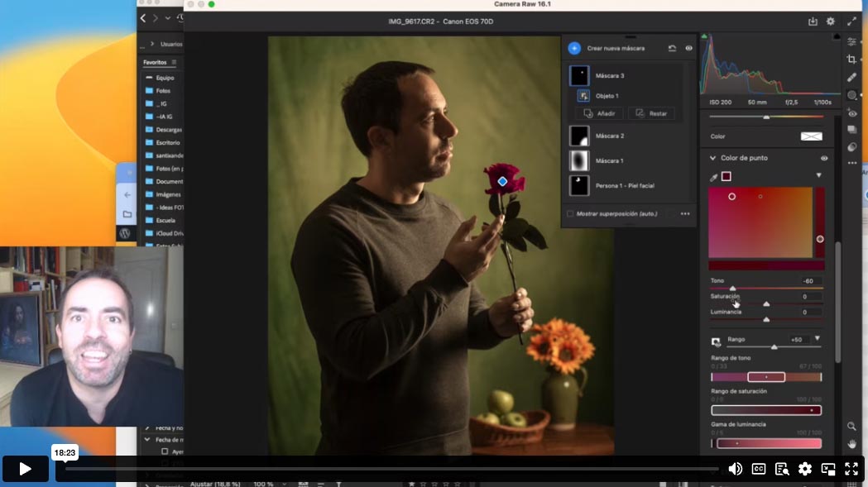
Task: Open the Edit panel sliders icon
Action: click(852, 42)
